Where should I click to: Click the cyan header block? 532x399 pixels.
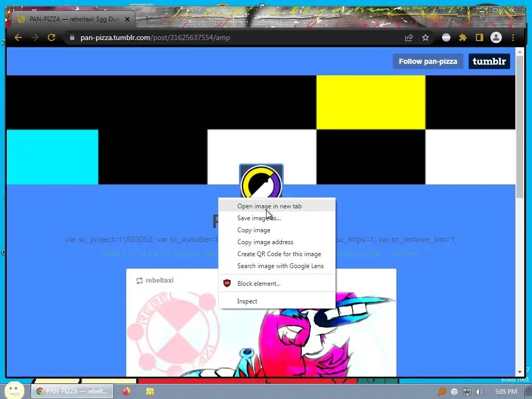tap(52, 157)
